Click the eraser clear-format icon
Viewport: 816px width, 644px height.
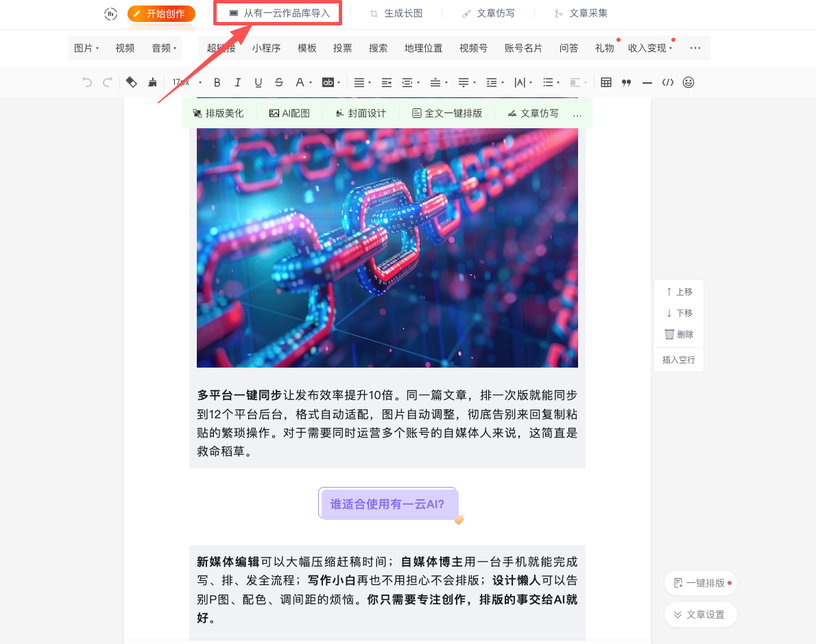pos(132,82)
